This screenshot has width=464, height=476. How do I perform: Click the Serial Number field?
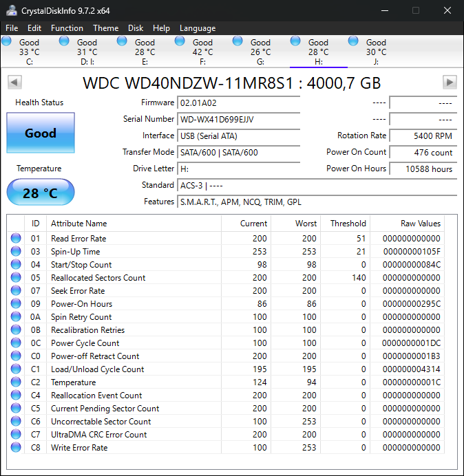(x=238, y=119)
